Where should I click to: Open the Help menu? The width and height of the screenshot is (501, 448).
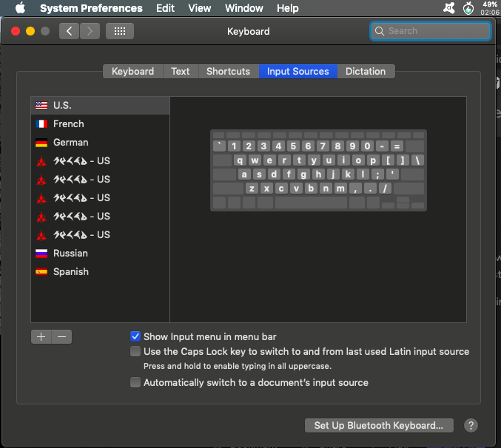coord(288,8)
